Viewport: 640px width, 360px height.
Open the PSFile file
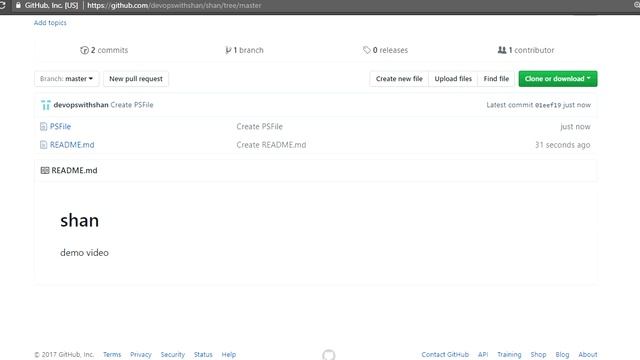tap(60, 127)
